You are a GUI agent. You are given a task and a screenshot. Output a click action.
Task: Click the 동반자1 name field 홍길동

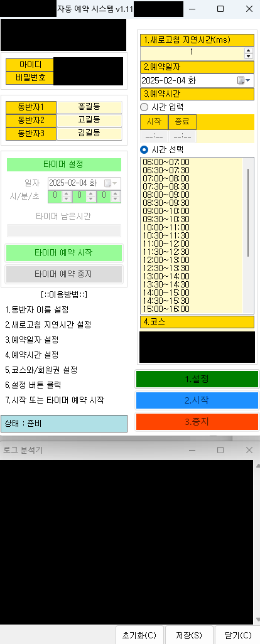click(x=90, y=107)
